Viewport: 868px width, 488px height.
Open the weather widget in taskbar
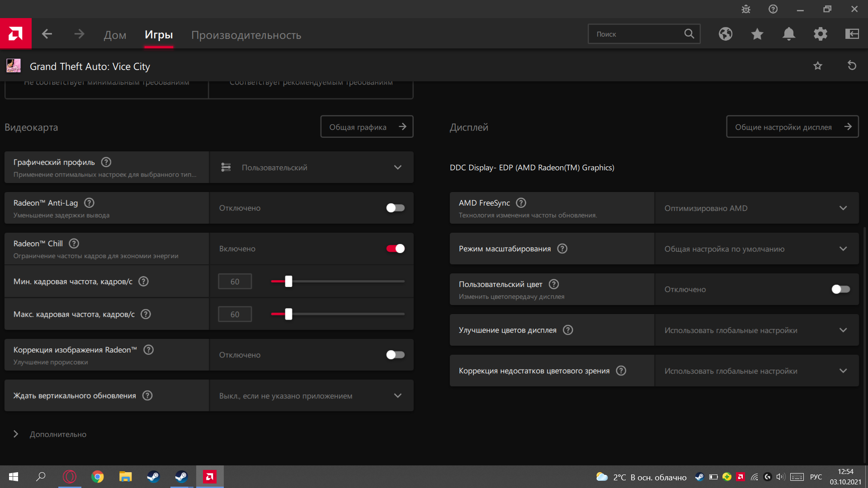click(x=641, y=477)
